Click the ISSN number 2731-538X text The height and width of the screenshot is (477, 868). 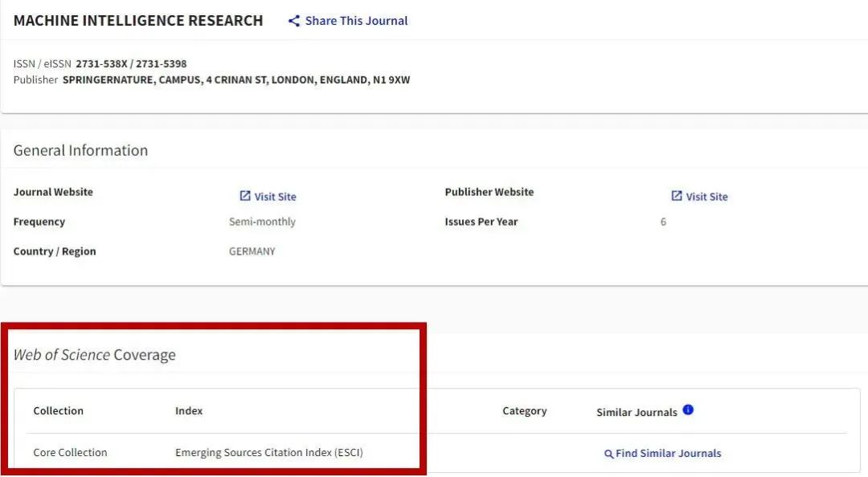coord(101,63)
